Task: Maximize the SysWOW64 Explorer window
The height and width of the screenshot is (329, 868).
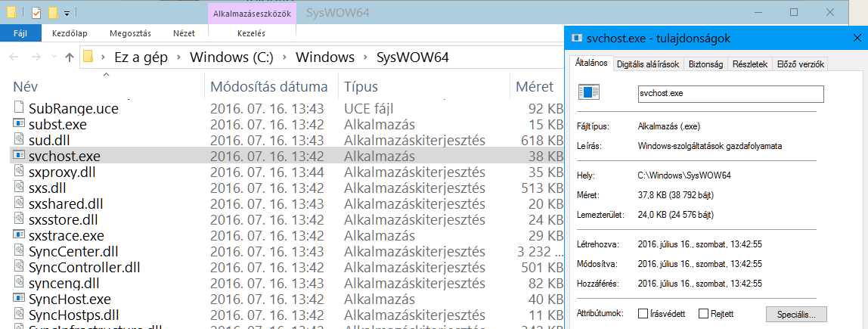Action: (794, 11)
